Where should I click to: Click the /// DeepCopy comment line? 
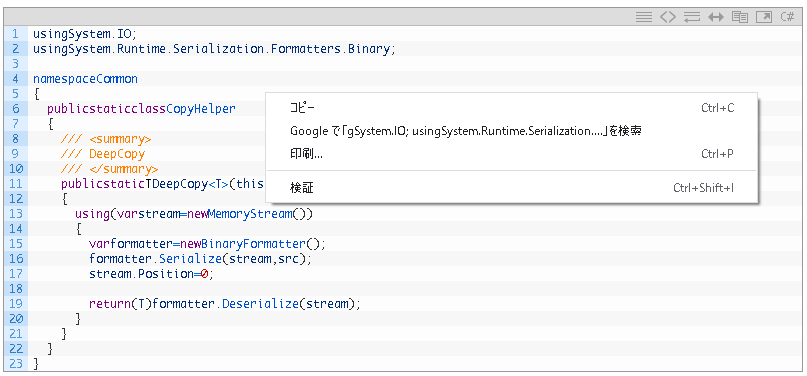click(x=103, y=154)
